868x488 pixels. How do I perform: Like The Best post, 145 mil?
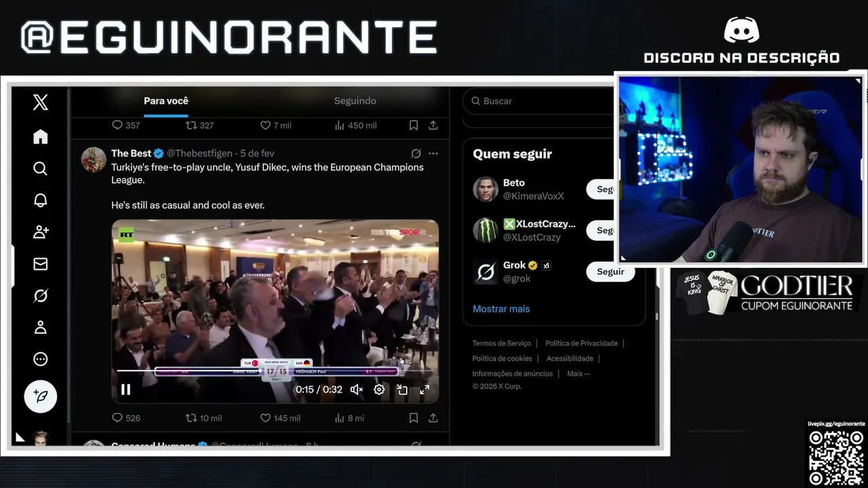280,418
